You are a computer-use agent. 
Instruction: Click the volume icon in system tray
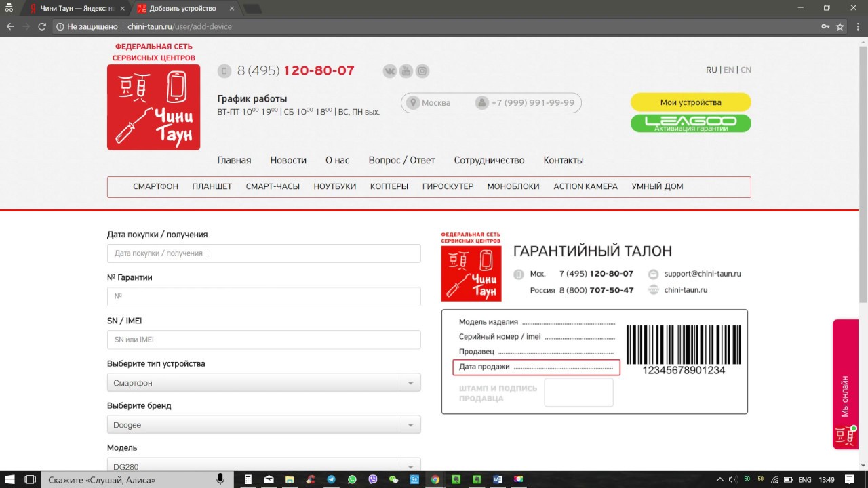click(732, 479)
